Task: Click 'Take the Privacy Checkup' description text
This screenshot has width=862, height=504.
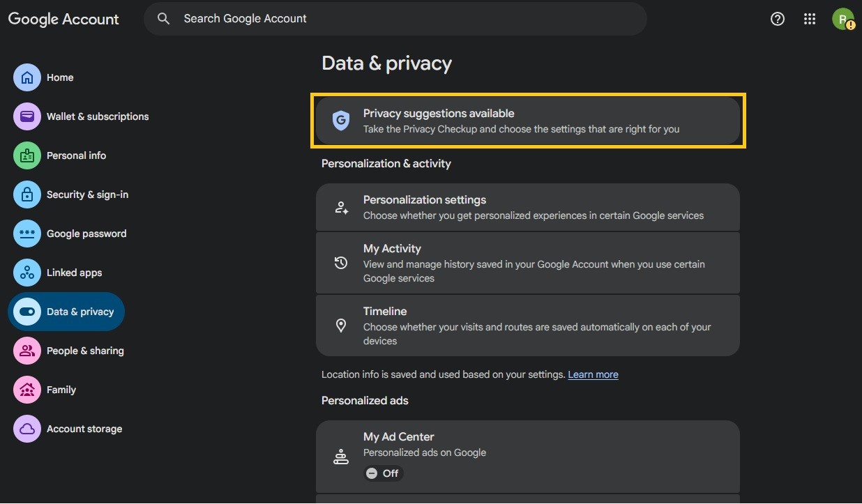Action: tap(521, 129)
